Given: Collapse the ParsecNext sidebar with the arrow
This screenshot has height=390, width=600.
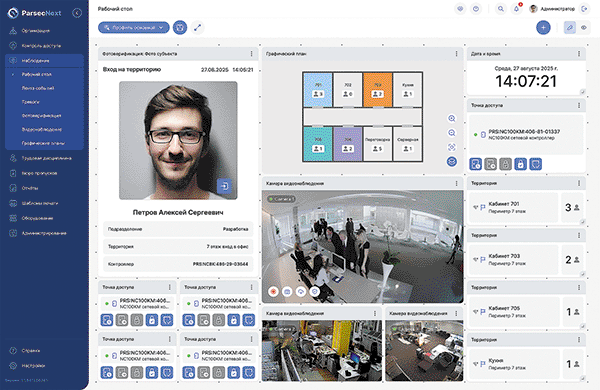Looking at the screenshot, I should (77, 13).
